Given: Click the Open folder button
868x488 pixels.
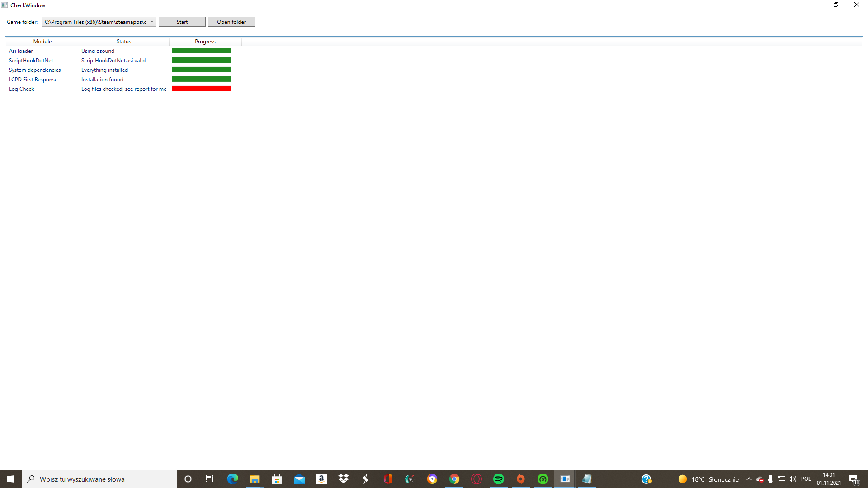Looking at the screenshot, I should (231, 22).
